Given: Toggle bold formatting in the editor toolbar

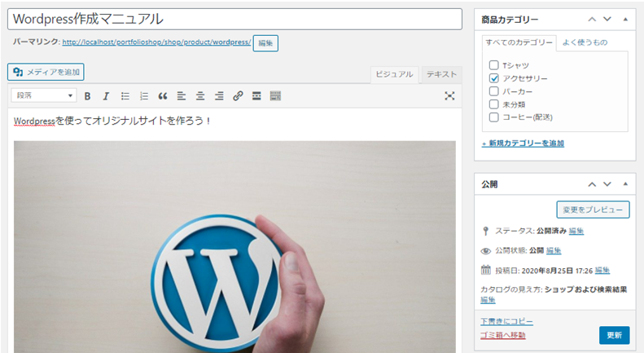Looking at the screenshot, I should point(87,96).
